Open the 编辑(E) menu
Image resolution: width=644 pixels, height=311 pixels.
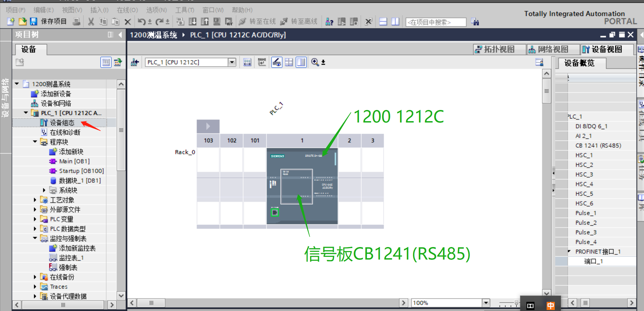point(44,10)
